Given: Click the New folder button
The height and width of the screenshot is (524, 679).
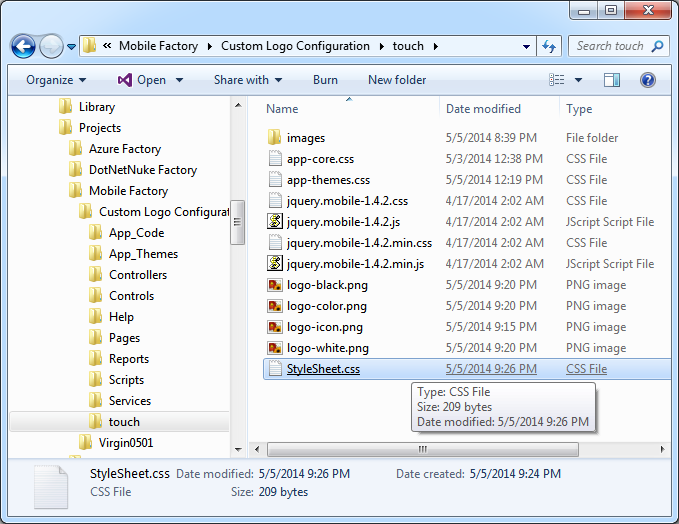Looking at the screenshot, I should [397, 80].
